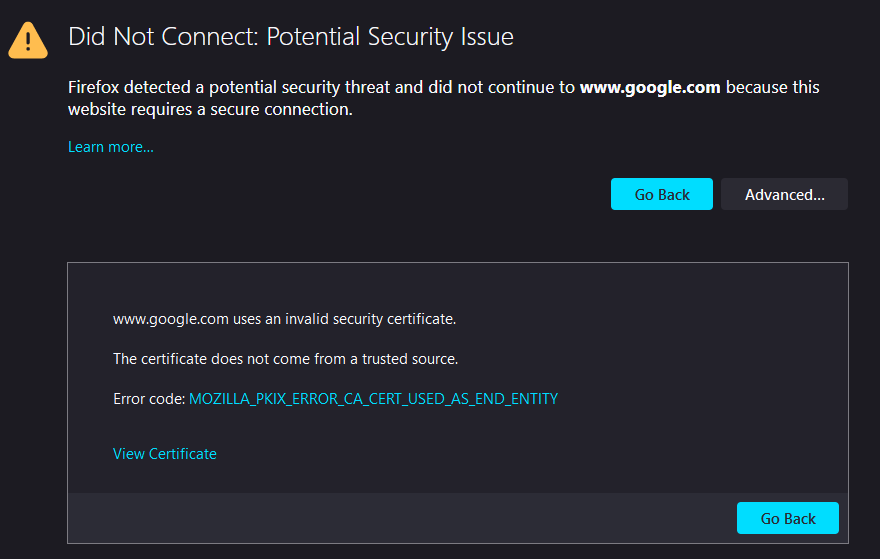880x559 pixels.
Task: Click the "Error code:" label
Action: click(x=149, y=399)
